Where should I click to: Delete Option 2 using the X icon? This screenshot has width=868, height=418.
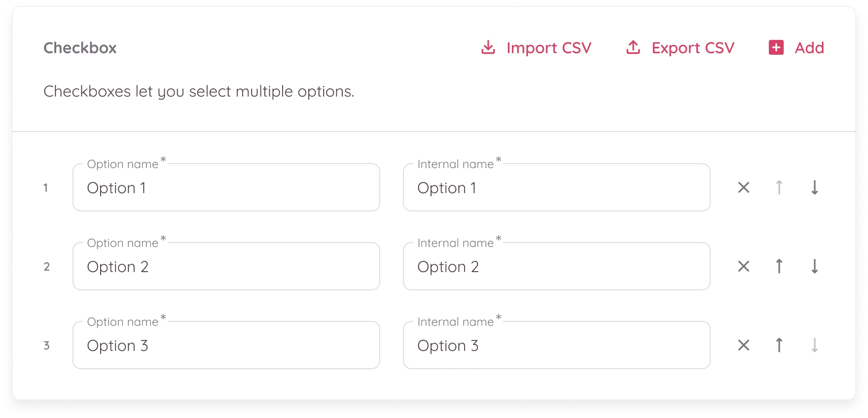(744, 266)
